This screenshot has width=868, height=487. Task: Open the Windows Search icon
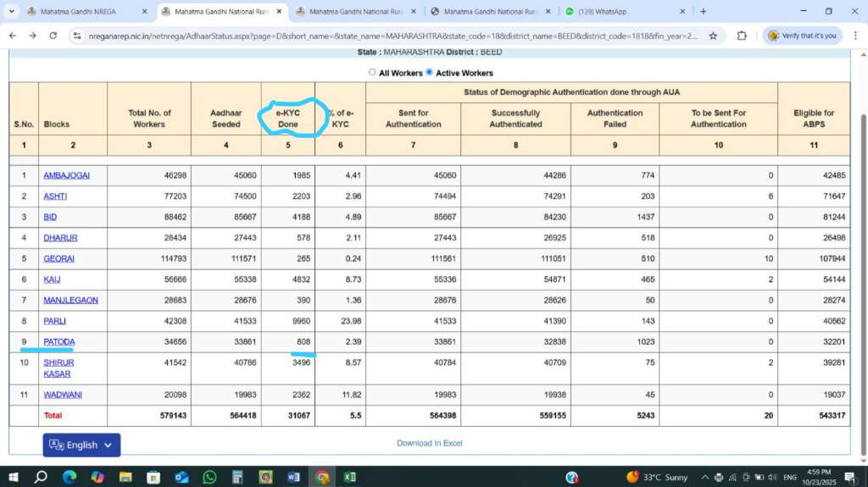[41, 477]
